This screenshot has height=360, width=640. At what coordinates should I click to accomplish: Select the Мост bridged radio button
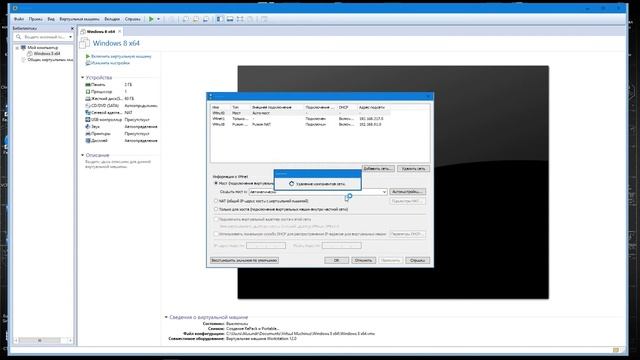pyautogui.click(x=216, y=183)
